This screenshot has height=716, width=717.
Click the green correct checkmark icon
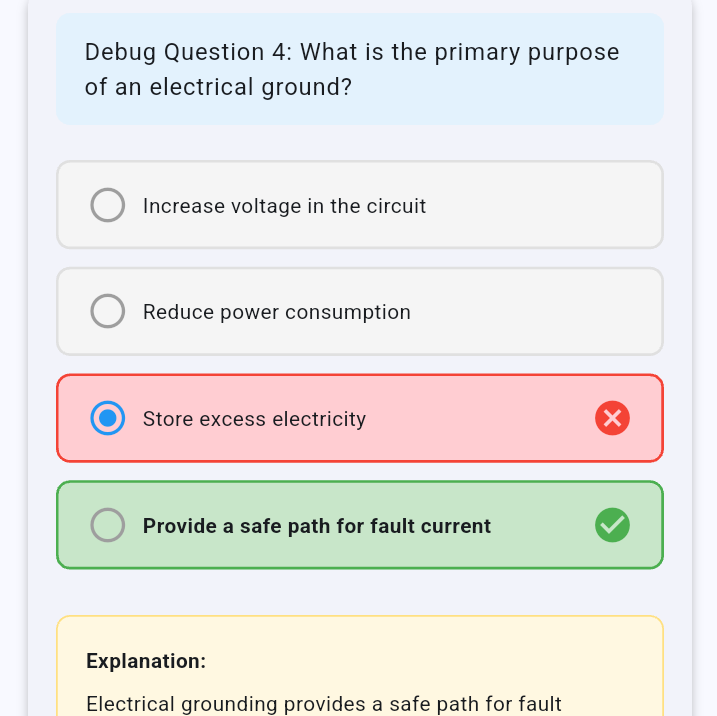click(x=612, y=524)
